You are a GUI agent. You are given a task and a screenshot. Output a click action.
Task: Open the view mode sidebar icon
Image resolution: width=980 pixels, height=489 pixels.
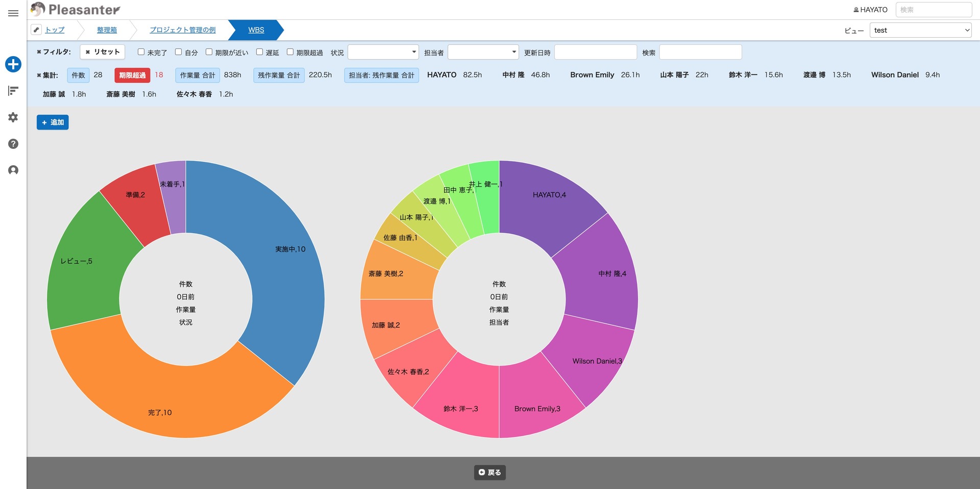pyautogui.click(x=13, y=91)
